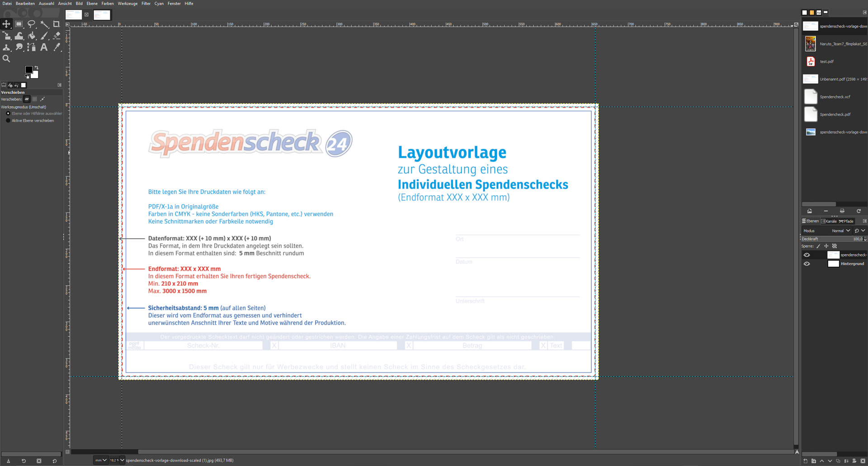Select the Free Select lasso tool
This screenshot has height=466, width=868.
[32, 24]
